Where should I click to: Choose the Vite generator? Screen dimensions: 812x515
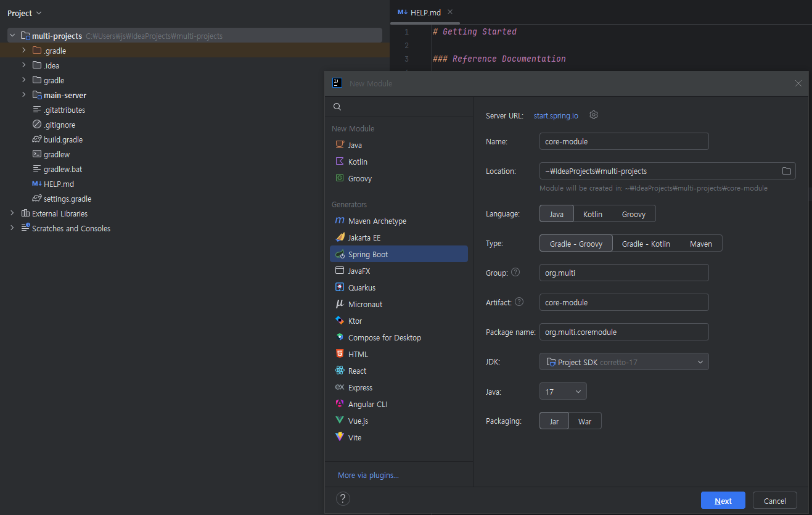(399, 437)
